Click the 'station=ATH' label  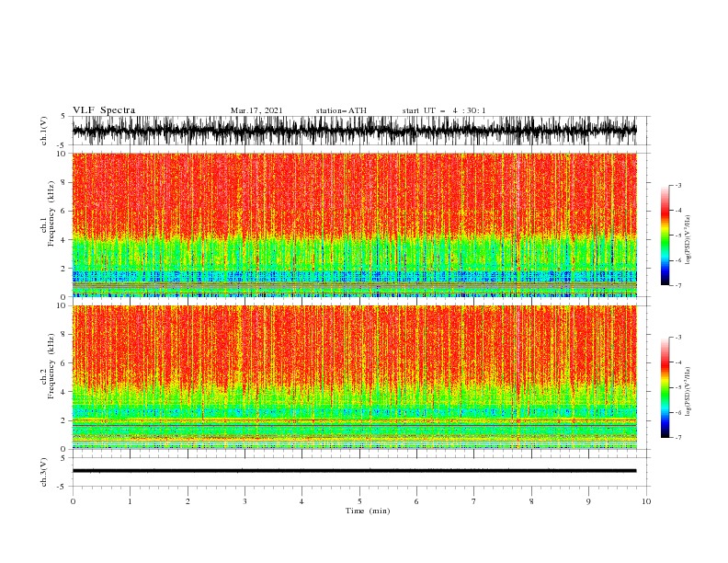[x=341, y=110]
